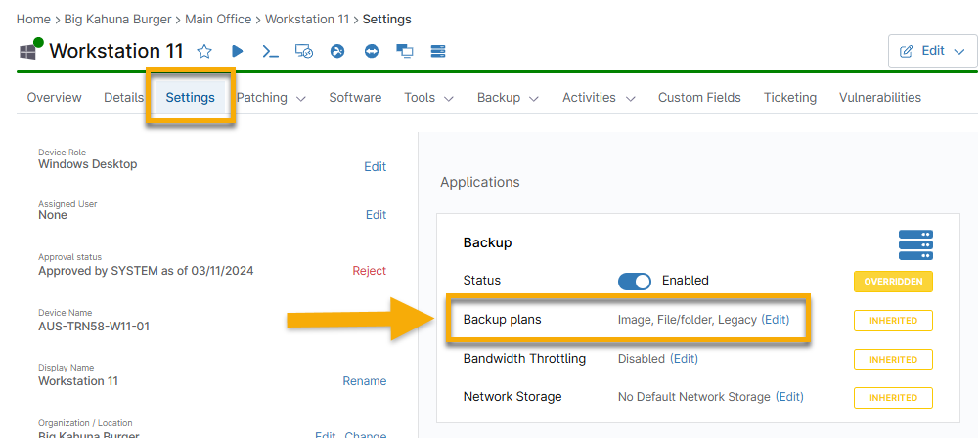Screen dimensions: 980x438
Task: Click the server stack icon in header toolbar
Action: tap(437, 51)
